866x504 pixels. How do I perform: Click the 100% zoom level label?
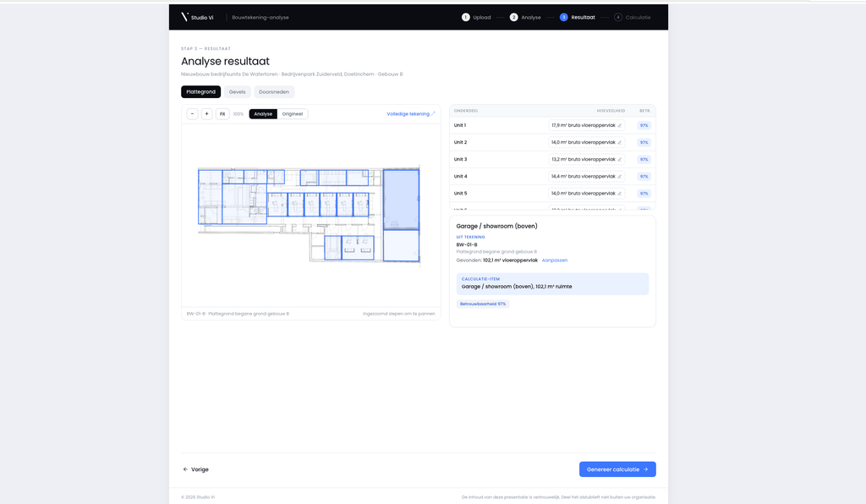pyautogui.click(x=238, y=113)
